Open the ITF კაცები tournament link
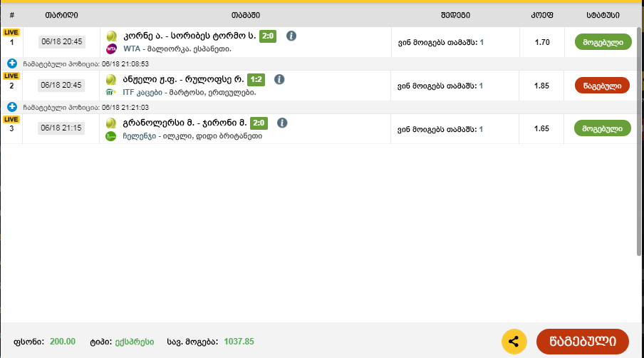 (x=142, y=93)
